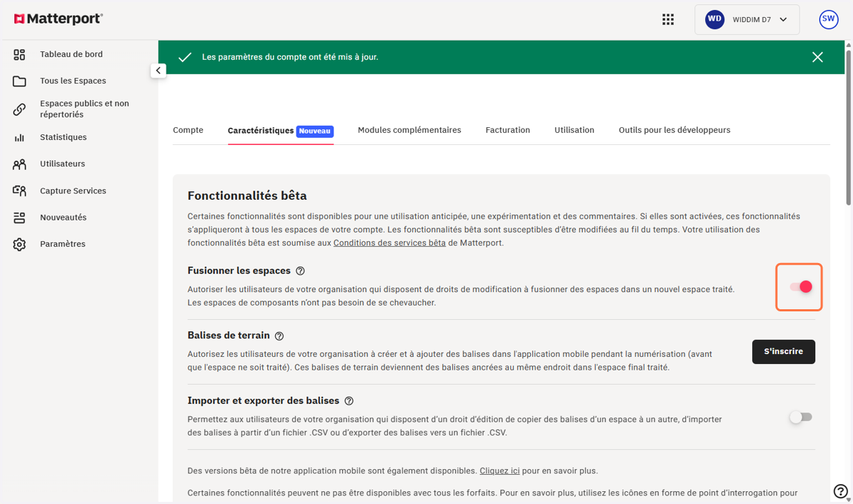The image size is (853, 504).
Task: Select the Caractéristiques tab
Action: coord(281,131)
